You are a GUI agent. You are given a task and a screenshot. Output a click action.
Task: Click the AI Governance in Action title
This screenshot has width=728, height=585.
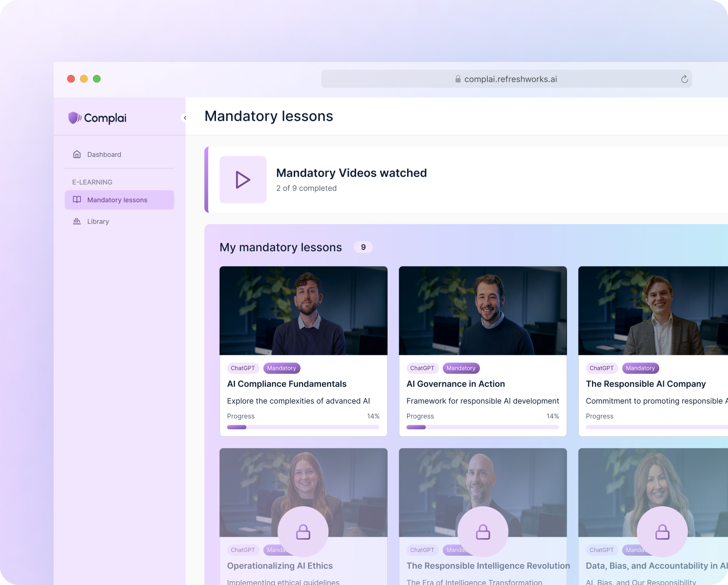tap(456, 384)
